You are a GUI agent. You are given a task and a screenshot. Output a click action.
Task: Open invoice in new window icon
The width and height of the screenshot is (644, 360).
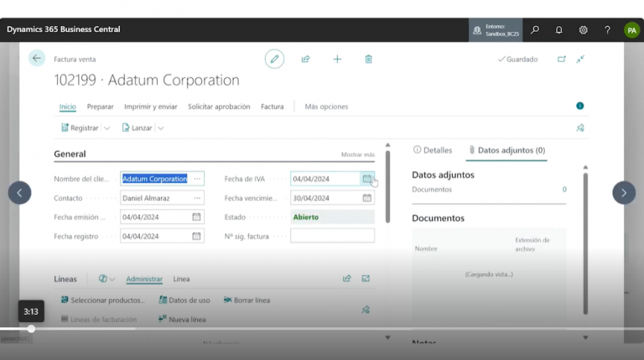click(x=562, y=60)
